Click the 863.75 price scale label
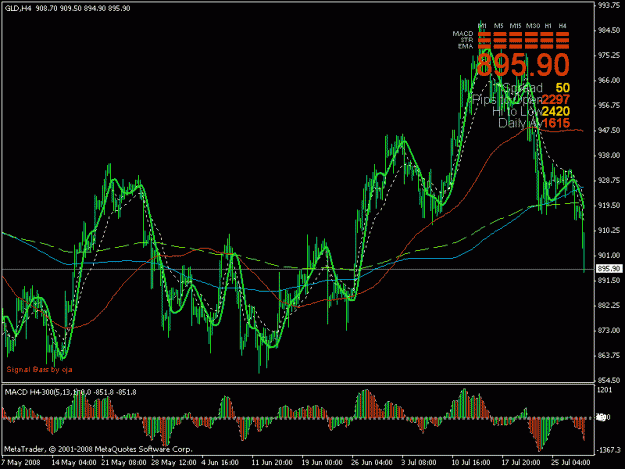Viewport: 625px width, 469px height. pyautogui.click(x=609, y=355)
